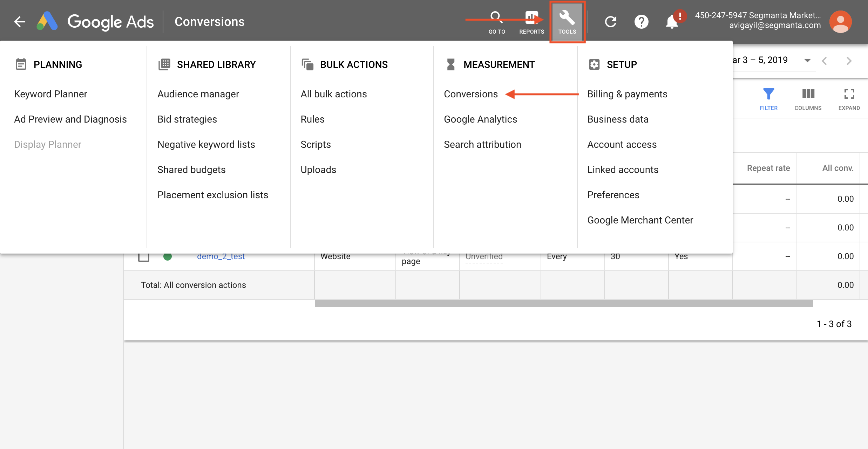This screenshot has height=449, width=868.
Task: Select Conversions under Measurement
Action: coord(471,94)
